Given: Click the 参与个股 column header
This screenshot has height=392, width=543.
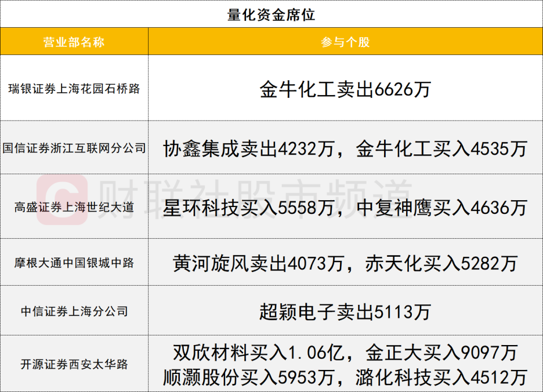Looking at the screenshot, I should click(345, 42).
